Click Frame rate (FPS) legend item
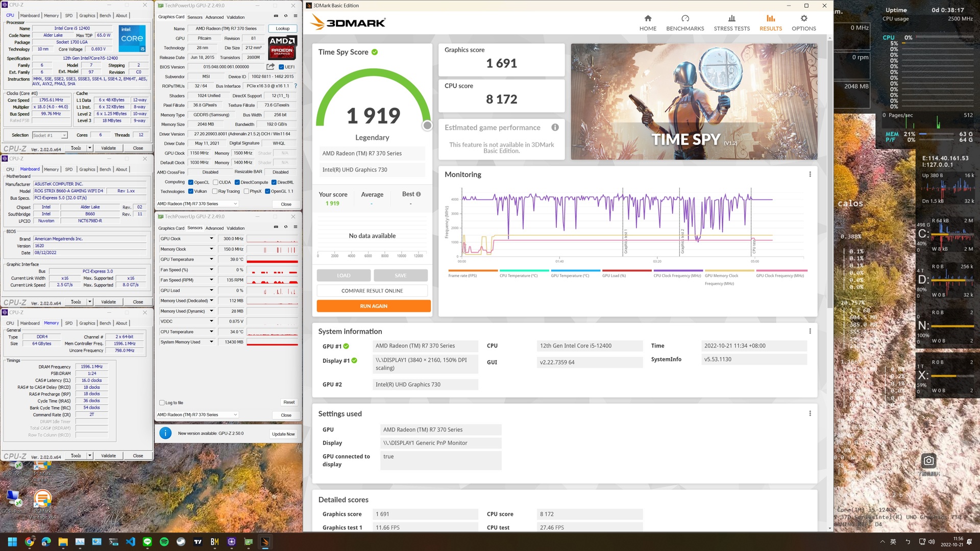 pyautogui.click(x=473, y=273)
